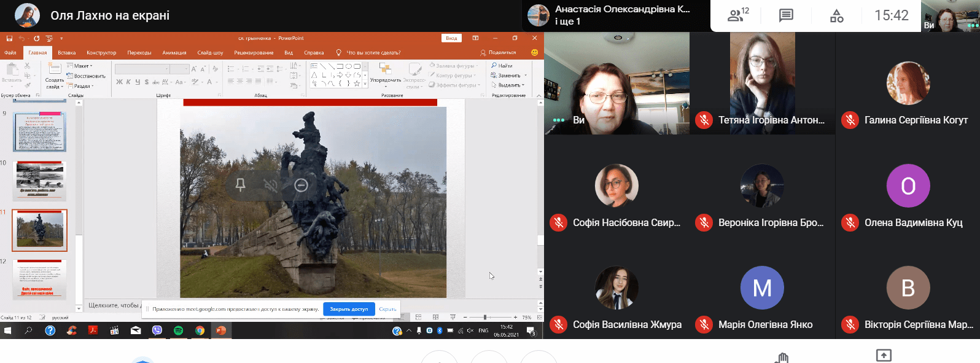
Task: Switch to the Вставка ribbon tab
Action: [67, 53]
